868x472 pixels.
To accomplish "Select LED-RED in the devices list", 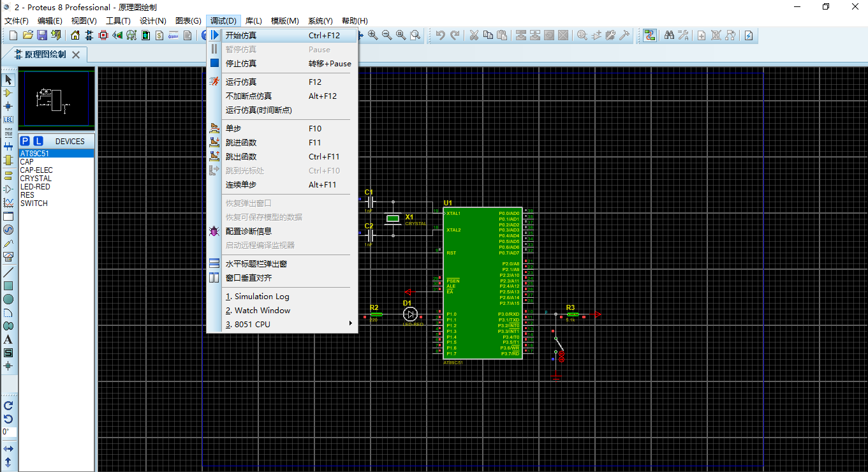I will 35,187.
